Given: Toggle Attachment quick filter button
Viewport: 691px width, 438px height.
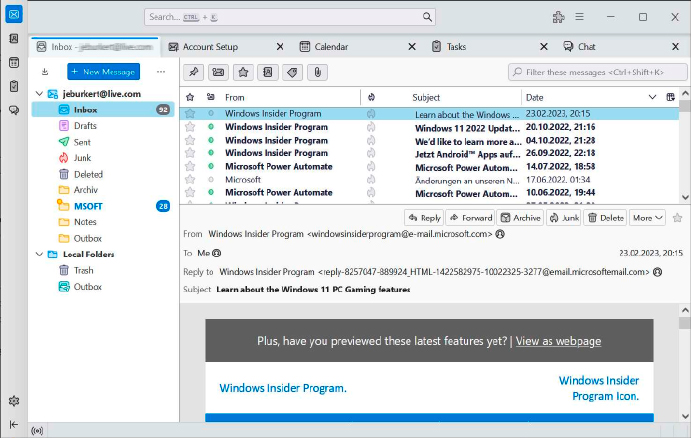Looking at the screenshot, I should (x=317, y=72).
